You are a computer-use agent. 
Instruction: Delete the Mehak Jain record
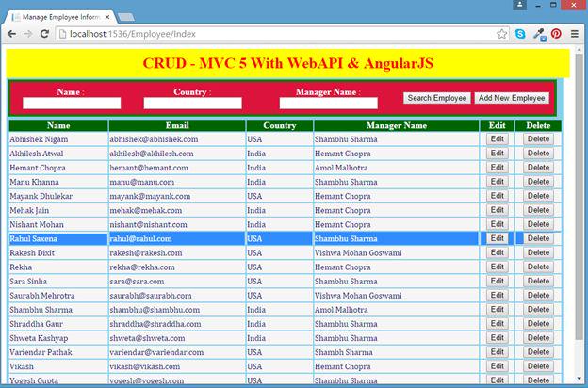[538, 210]
